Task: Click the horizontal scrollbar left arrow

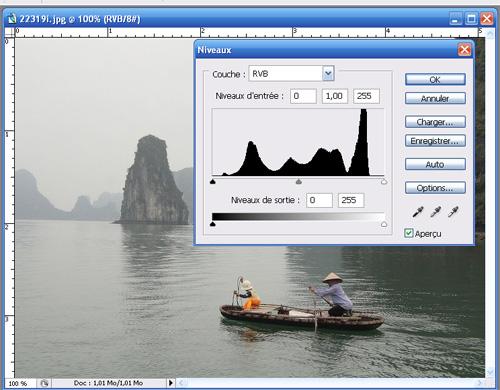Action: [181, 383]
